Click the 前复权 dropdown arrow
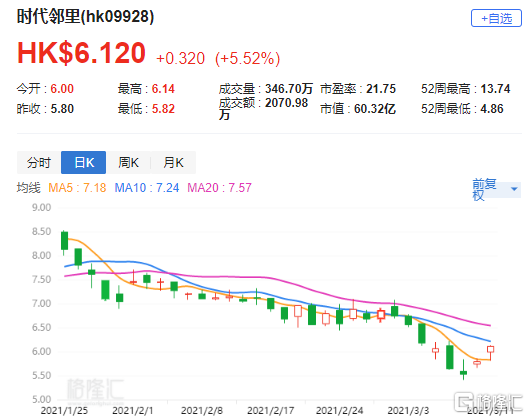Image resolution: width=529 pixels, height=419 pixels. [514, 189]
